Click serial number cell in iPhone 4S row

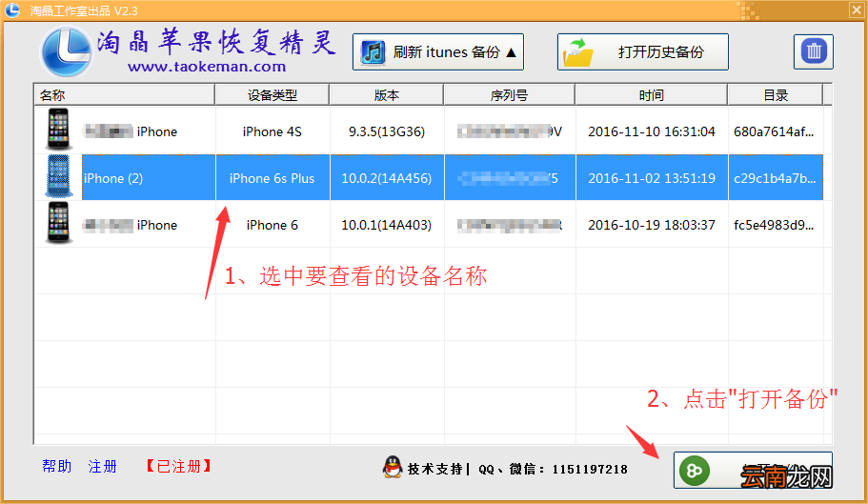(x=510, y=131)
